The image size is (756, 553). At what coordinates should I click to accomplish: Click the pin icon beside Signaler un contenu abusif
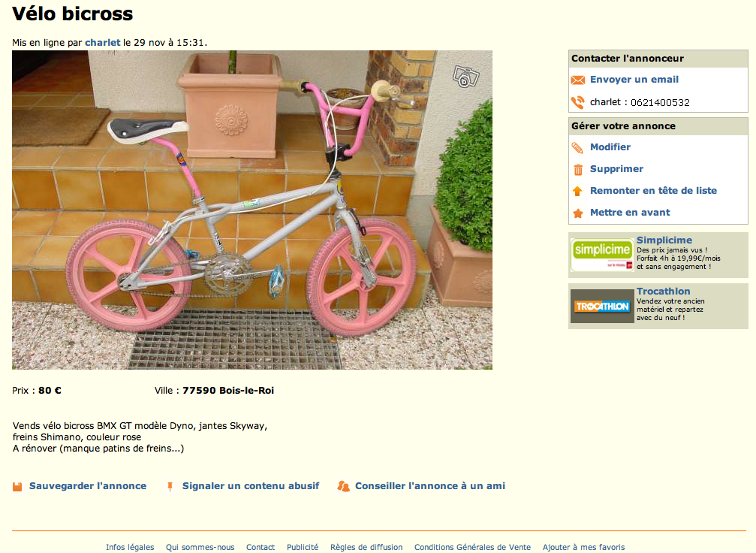170,486
